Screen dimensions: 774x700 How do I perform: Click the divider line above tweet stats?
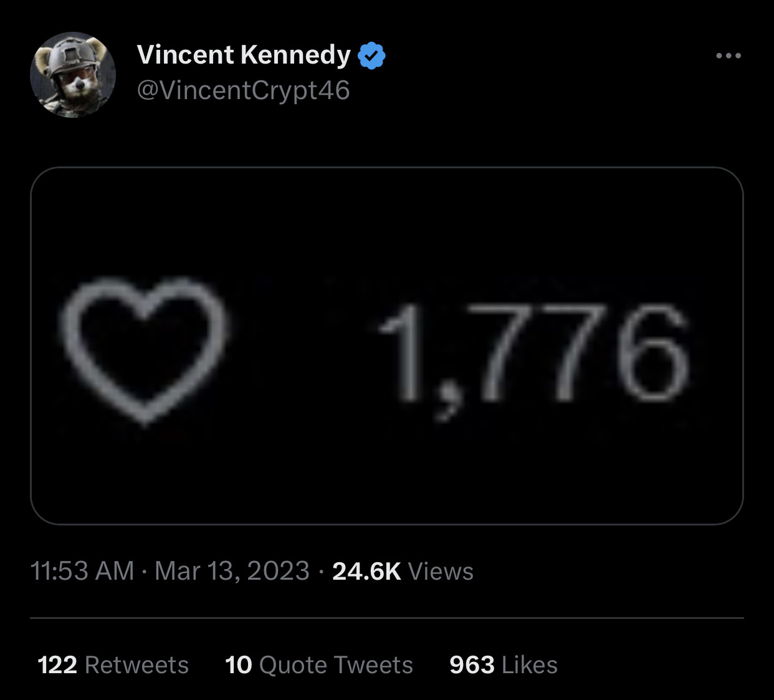(x=386, y=618)
